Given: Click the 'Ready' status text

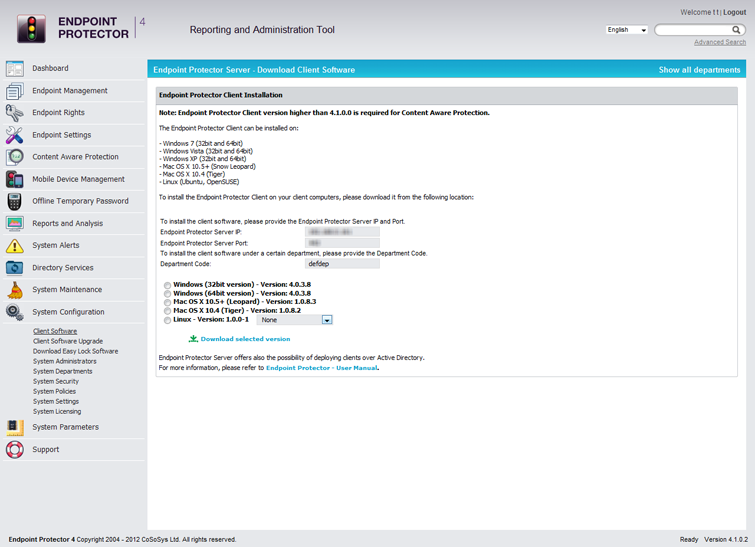Looking at the screenshot, I should point(689,540).
